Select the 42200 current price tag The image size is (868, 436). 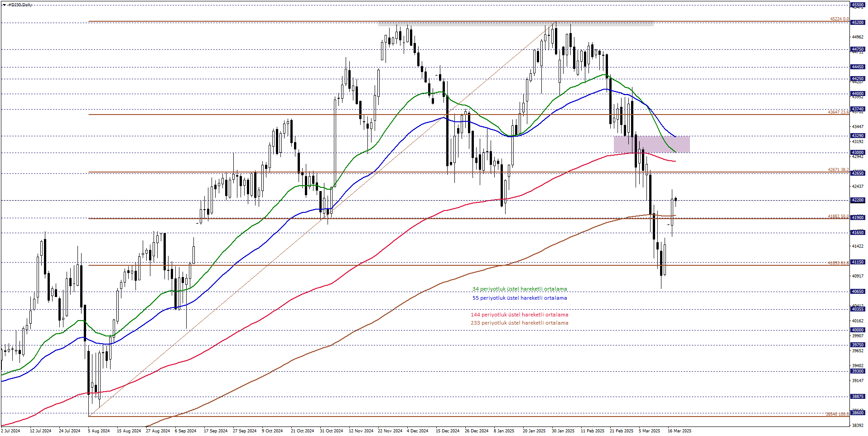[x=858, y=200]
